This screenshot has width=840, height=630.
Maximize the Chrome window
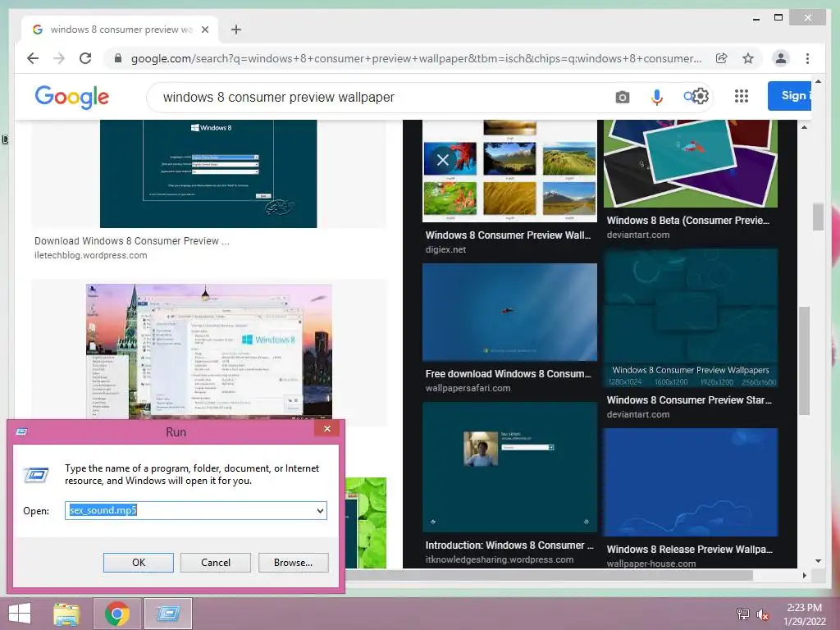tap(778, 18)
